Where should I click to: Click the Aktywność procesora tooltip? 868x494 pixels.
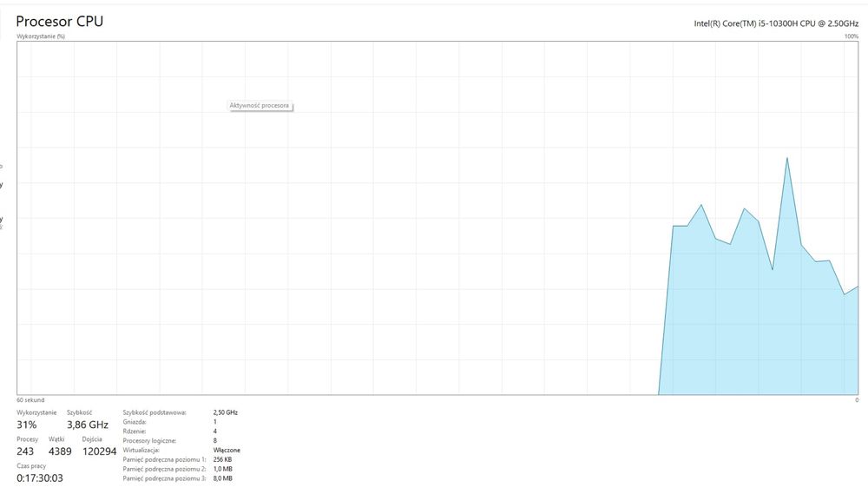tap(260, 105)
